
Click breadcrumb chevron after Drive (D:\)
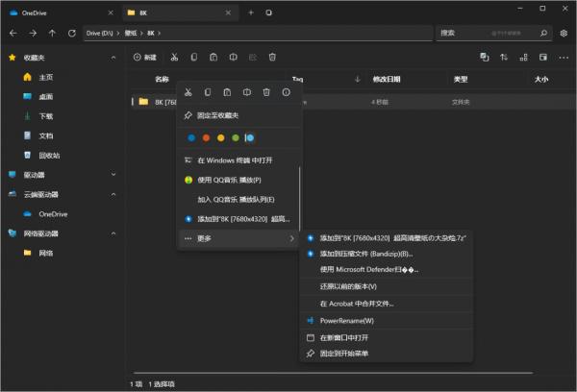click(118, 33)
